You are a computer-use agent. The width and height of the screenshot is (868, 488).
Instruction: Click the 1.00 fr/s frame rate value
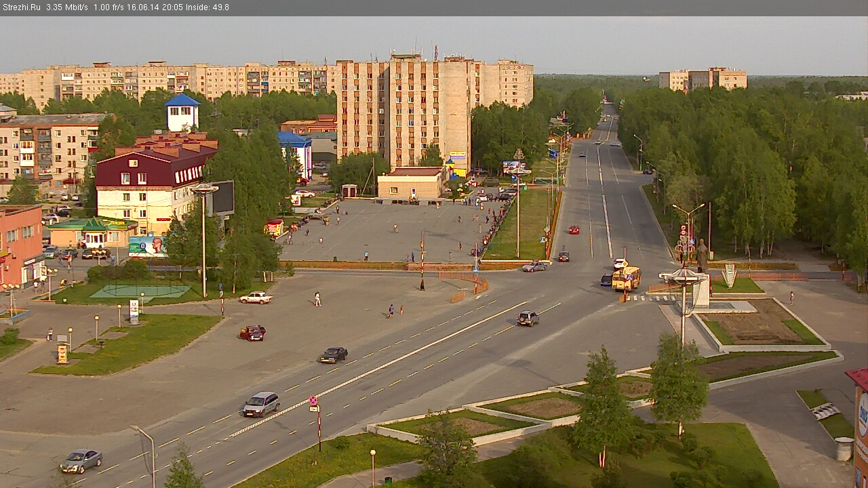tap(109, 7)
